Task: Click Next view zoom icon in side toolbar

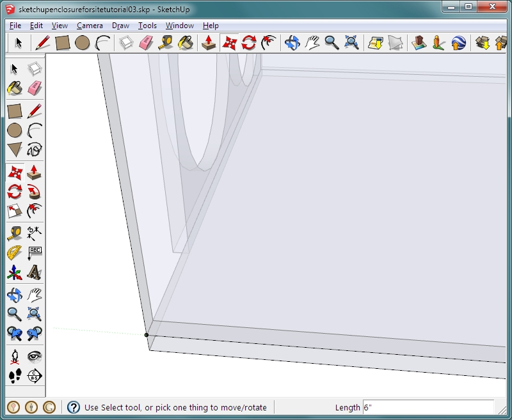Action: 35,334
